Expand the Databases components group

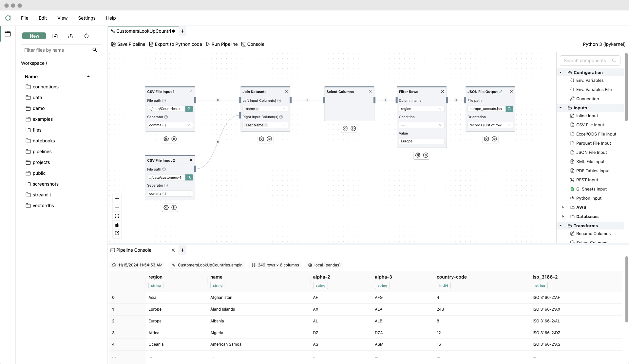coord(563,216)
